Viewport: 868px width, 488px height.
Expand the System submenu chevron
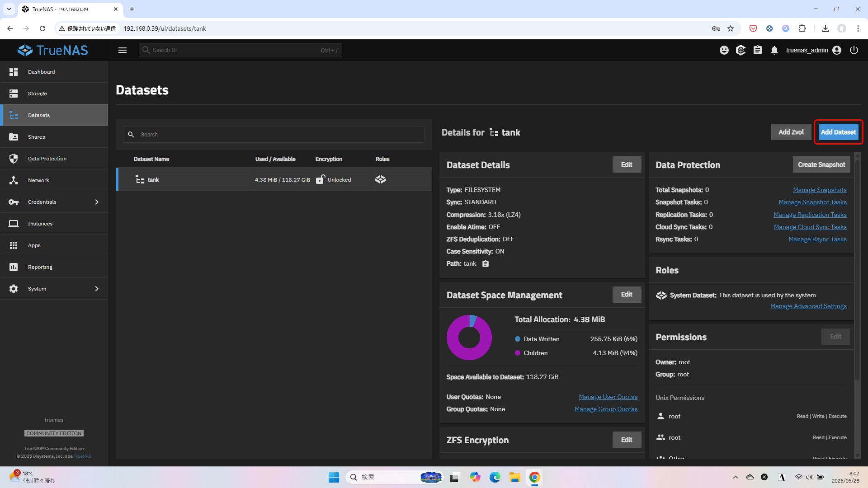pos(97,289)
